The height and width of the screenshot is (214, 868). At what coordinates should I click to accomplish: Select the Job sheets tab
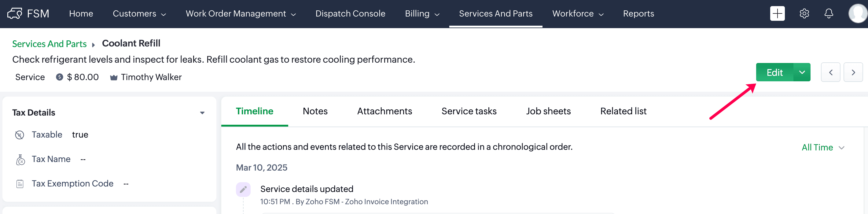548,111
